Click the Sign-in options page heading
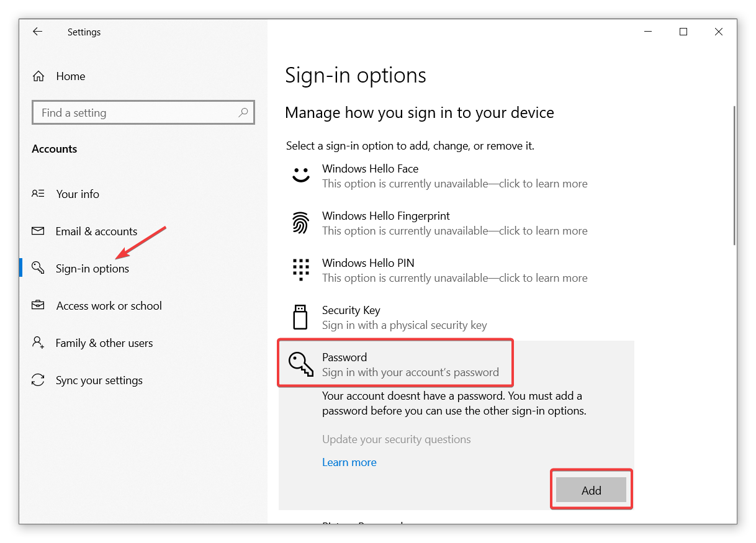 [356, 76]
